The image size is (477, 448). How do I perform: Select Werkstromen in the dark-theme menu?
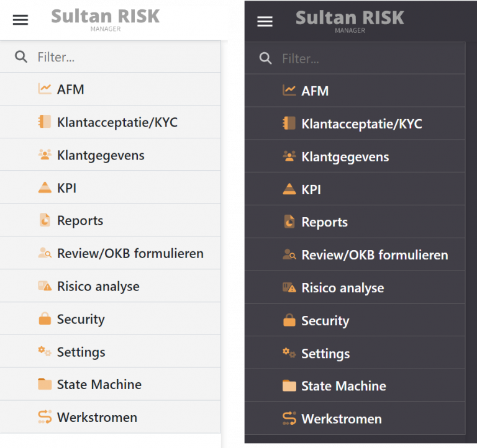pyautogui.click(x=341, y=419)
